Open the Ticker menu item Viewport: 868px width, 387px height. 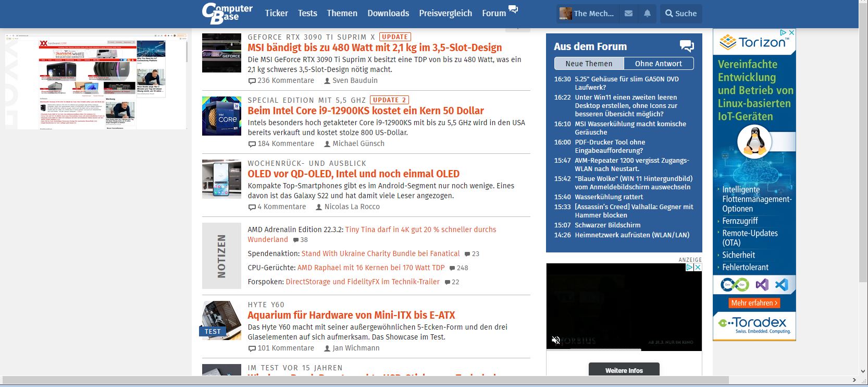(276, 13)
